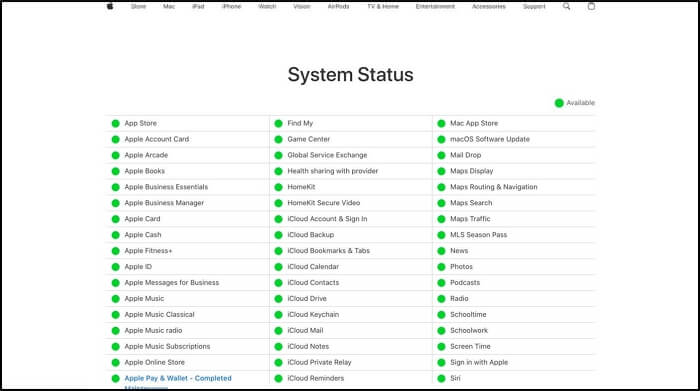Click the iCloud Private Relay entry
This screenshot has height=391, width=700.
coord(319,362)
